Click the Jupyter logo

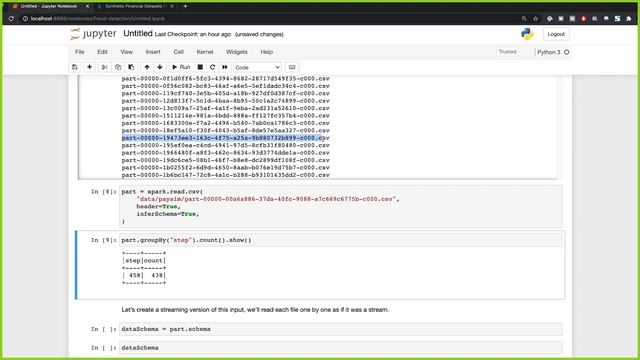coord(93,34)
